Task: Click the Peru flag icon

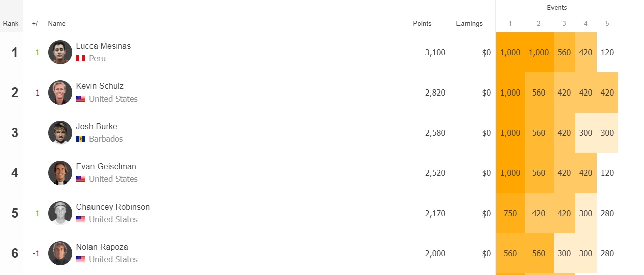Action: (x=81, y=59)
